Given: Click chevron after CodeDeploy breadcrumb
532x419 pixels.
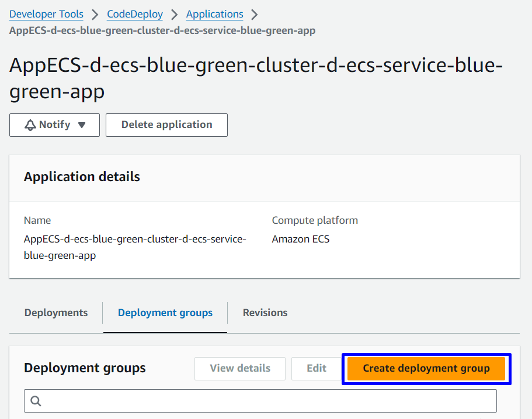Looking at the screenshot, I should click(175, 15).
